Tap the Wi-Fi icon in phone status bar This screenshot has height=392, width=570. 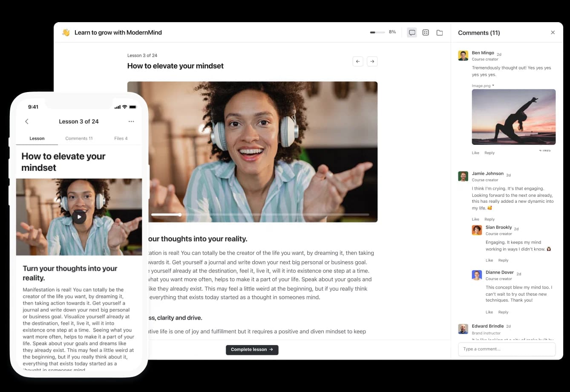125,107
